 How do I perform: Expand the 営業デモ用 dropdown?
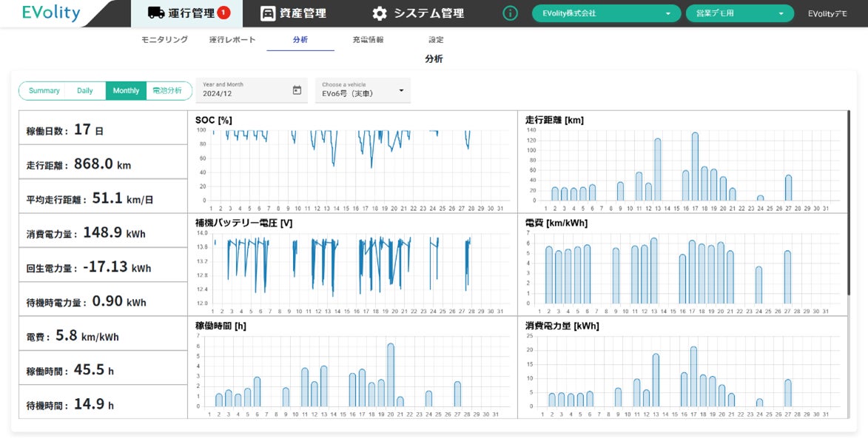[x=739, y=13]
